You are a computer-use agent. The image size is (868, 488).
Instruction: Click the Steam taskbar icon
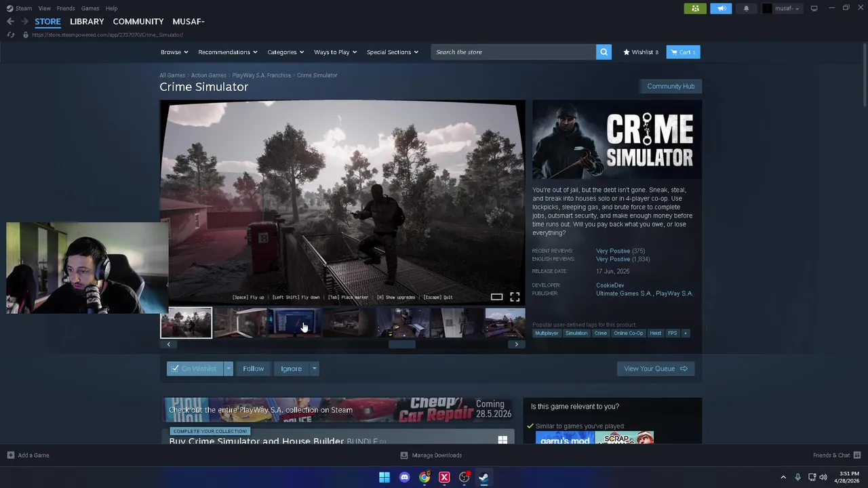click(484, 477)
